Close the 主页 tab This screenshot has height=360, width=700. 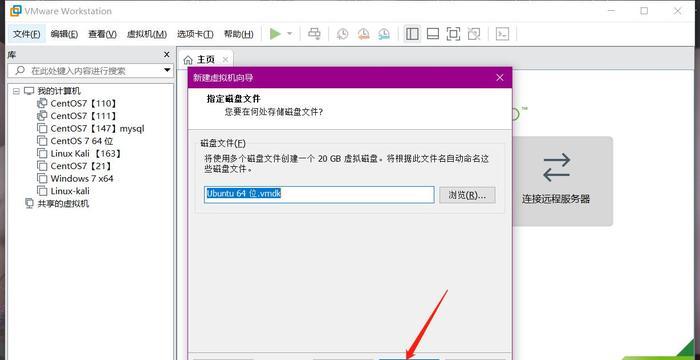[225, 59]
